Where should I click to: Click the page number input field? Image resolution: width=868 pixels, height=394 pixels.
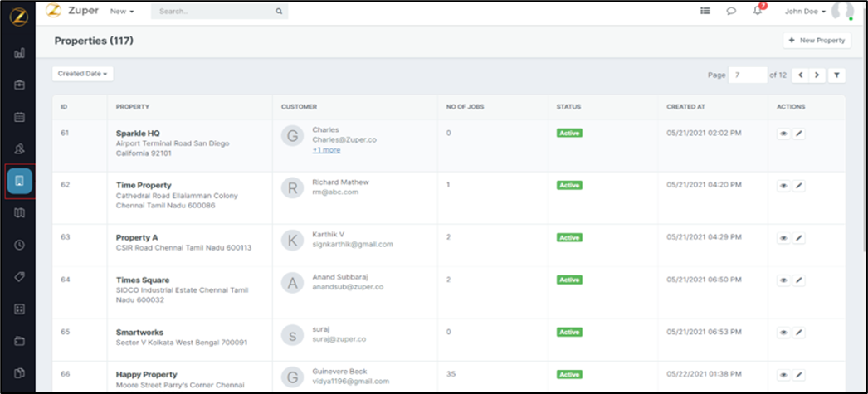coord(747,75)
